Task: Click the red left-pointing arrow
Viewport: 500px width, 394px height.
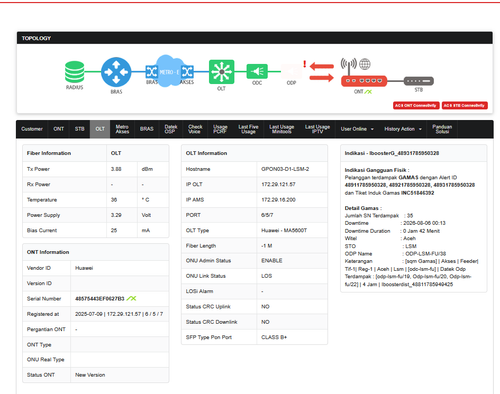Action: pyautogui.click(x=321, y=66)
